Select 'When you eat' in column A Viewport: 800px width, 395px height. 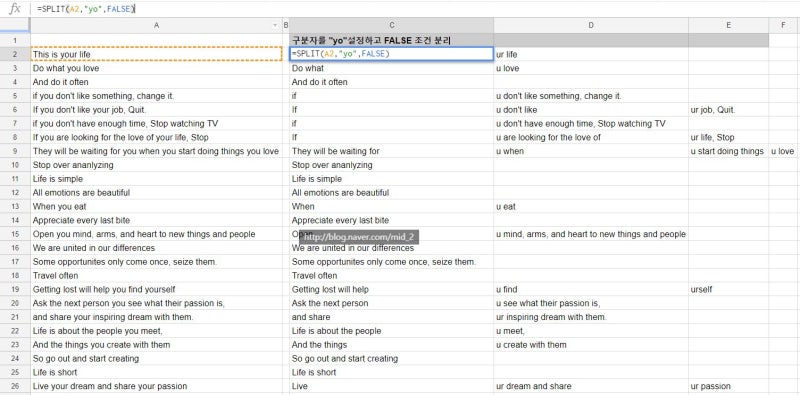pos(156,207)
